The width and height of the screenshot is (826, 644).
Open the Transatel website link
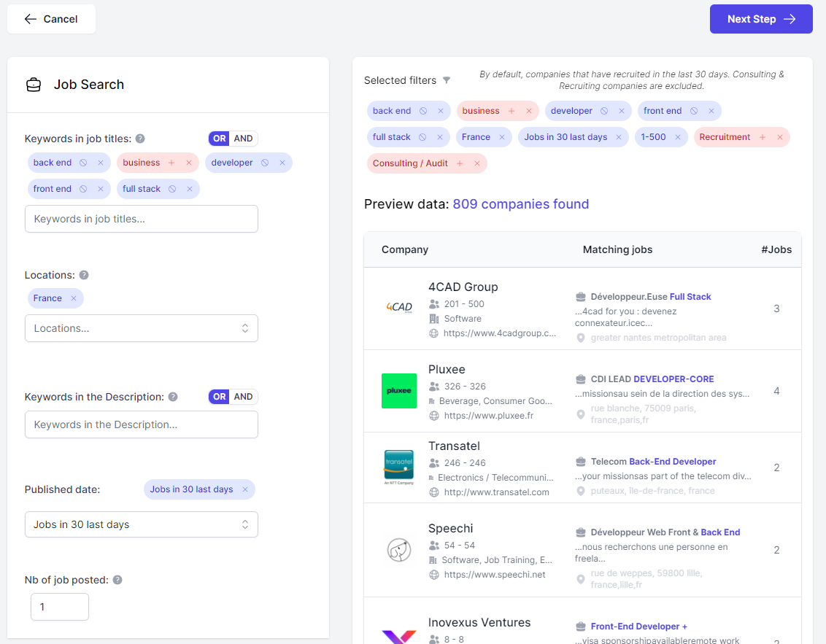coord(496,492)
